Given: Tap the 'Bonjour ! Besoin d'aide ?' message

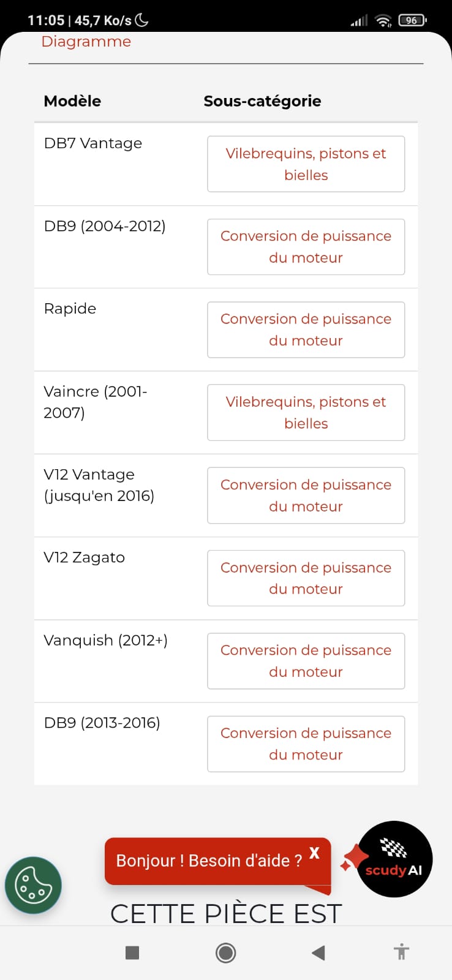Looking at the screenshot, I should [209, 861].
